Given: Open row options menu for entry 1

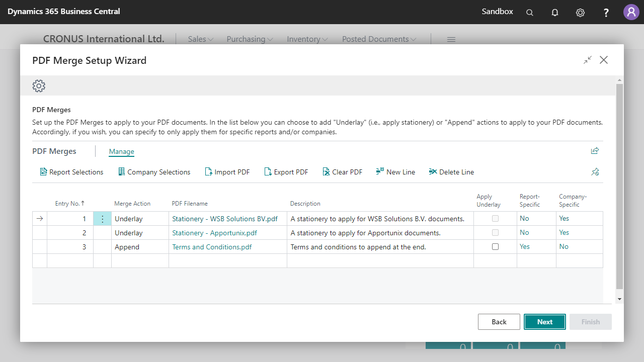Looking at the screenshot, I should 102,219.
